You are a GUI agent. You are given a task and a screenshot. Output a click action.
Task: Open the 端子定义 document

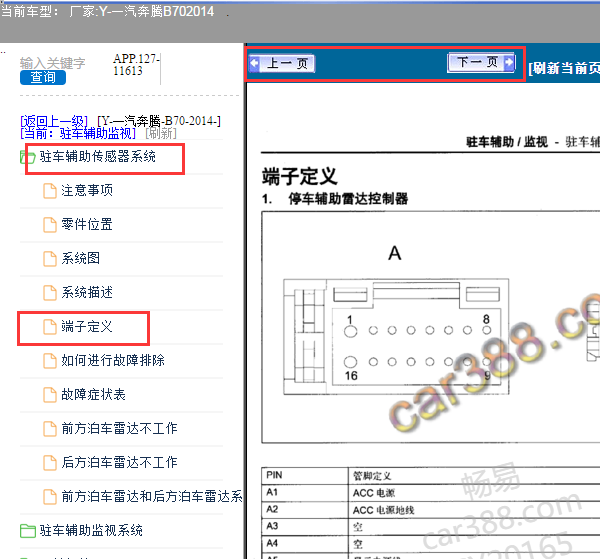tap(87, 327)
